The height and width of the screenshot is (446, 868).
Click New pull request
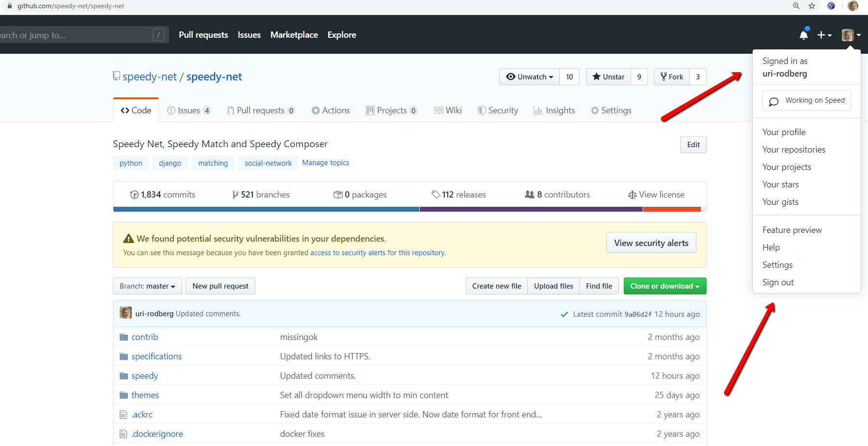point(220,286)
